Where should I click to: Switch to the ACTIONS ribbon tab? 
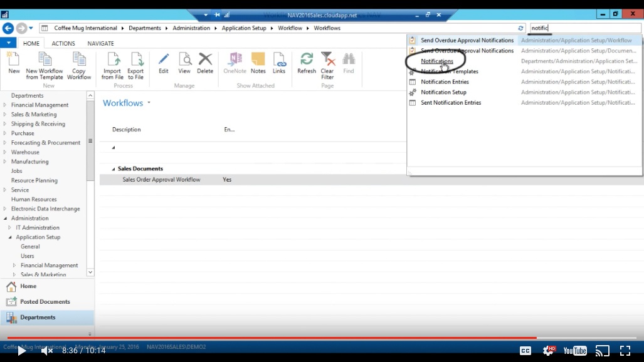[x=63, y=43]
